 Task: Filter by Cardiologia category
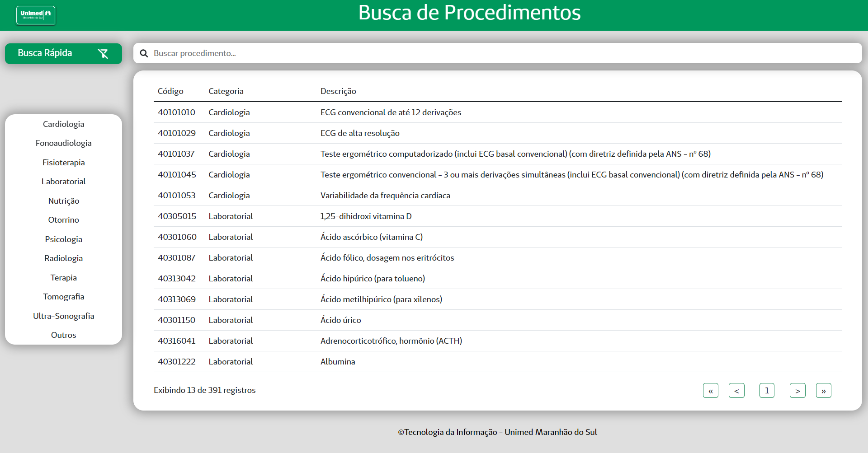click(63, 124)
